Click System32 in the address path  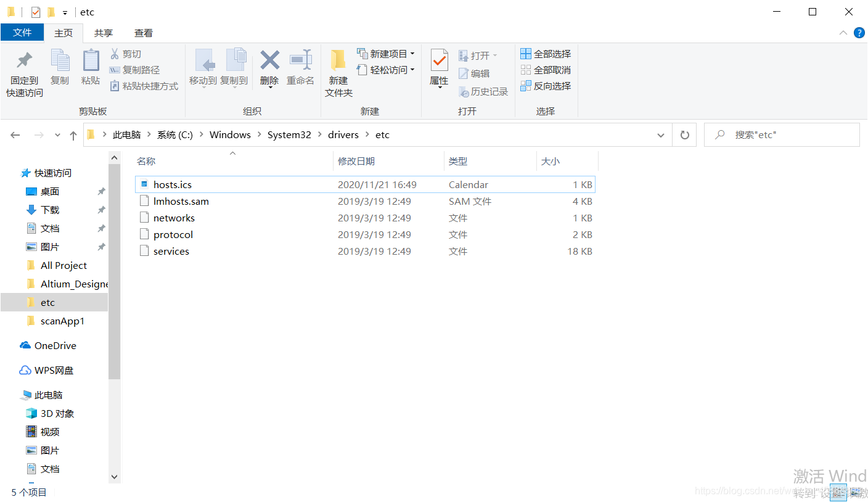pos(289,135)
